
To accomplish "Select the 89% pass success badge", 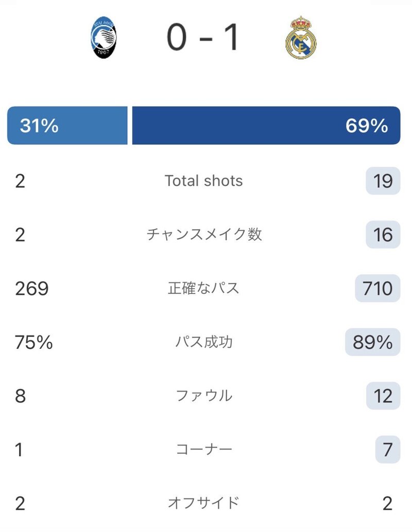I will (372, 342).
